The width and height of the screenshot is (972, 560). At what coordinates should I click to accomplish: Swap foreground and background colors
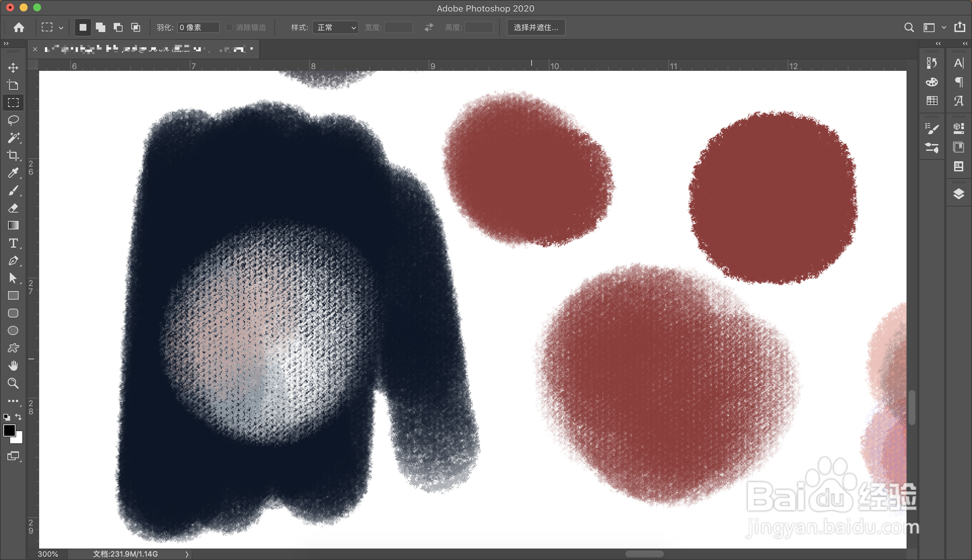[19, 417]
